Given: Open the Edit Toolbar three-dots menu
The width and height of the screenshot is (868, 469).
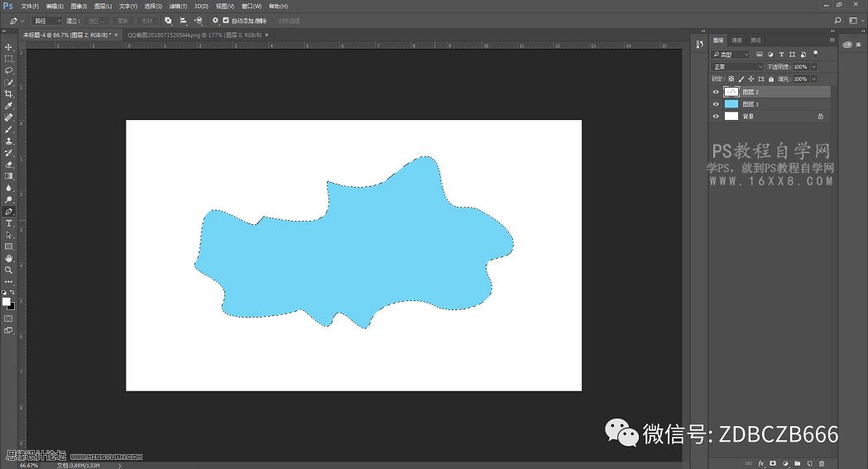Looking at the screenshot, I should [8, 281].
